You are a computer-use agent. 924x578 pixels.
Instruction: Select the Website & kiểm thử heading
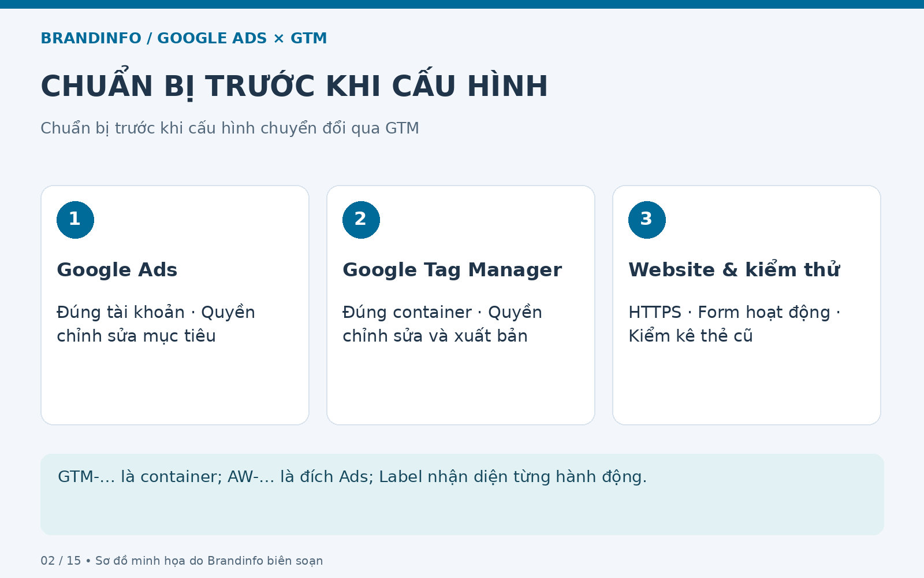tap(734, 270)
